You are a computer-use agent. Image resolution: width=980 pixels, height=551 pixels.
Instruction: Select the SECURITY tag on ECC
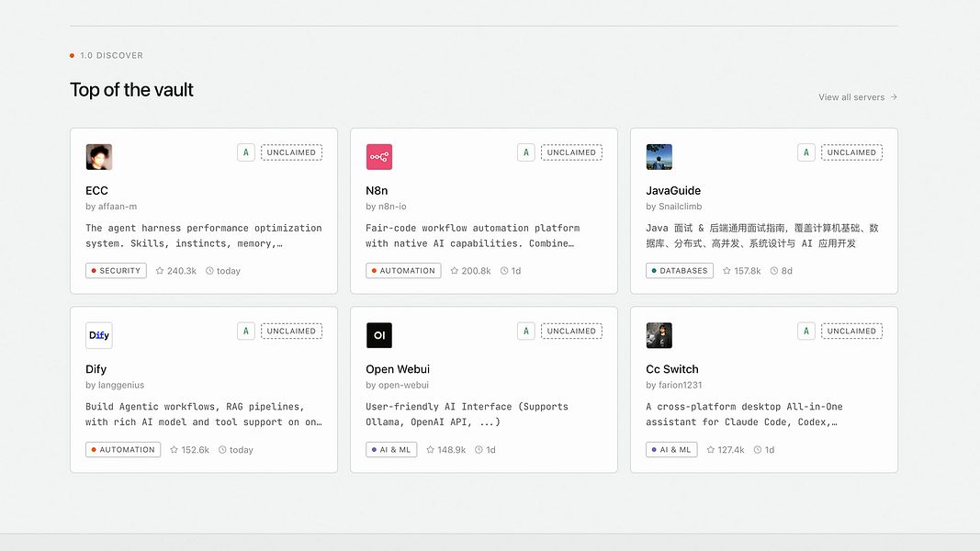coord(117,271)
